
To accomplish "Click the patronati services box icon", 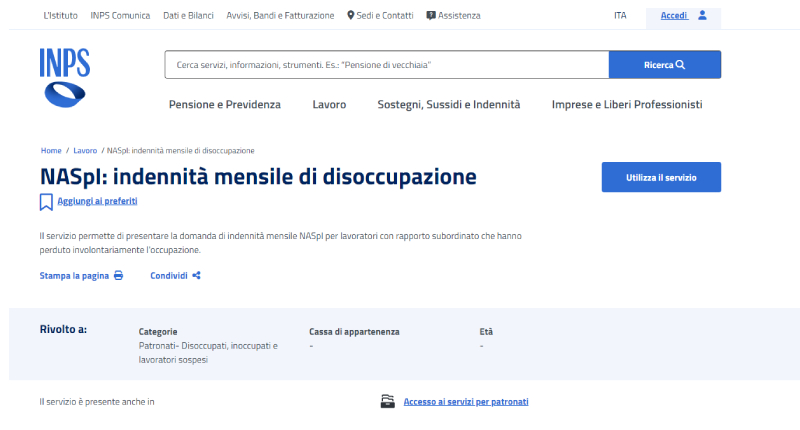I will click(388, 401).
